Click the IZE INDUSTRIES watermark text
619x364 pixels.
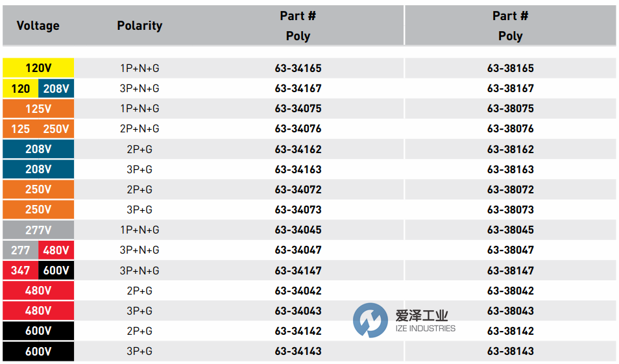pos(426,328)
